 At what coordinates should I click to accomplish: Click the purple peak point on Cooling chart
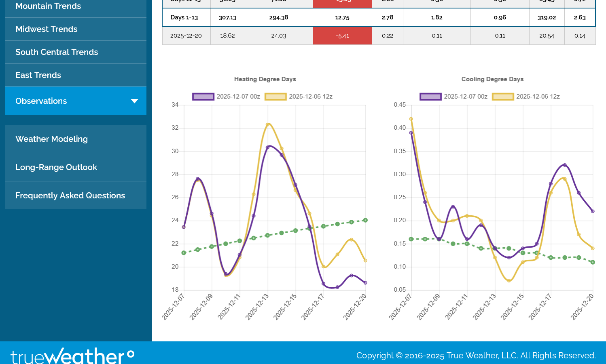click(x=565, y=165)
